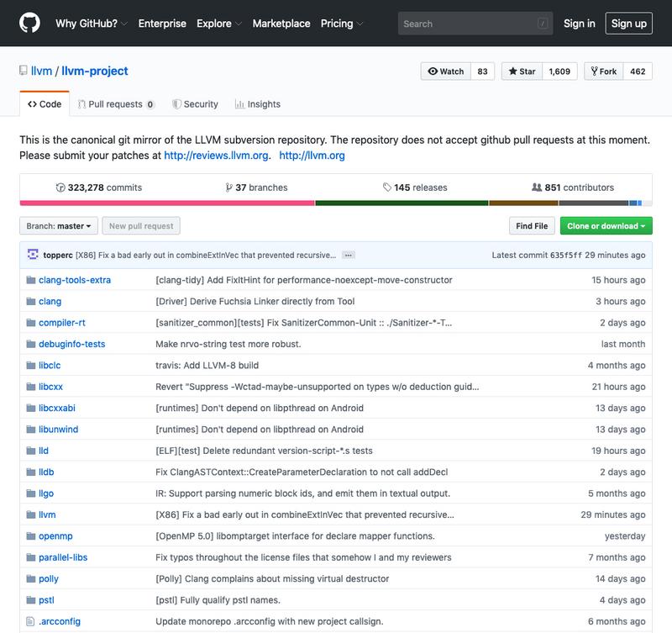This screenshot has height=633, width=672.
Task: Focus the Search input field
Action: 475,24
